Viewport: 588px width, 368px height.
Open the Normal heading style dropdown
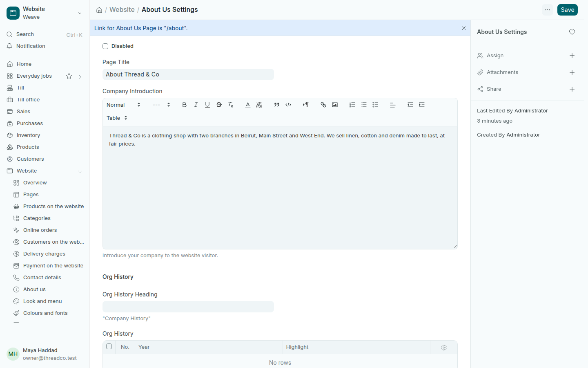click(123, 105)
